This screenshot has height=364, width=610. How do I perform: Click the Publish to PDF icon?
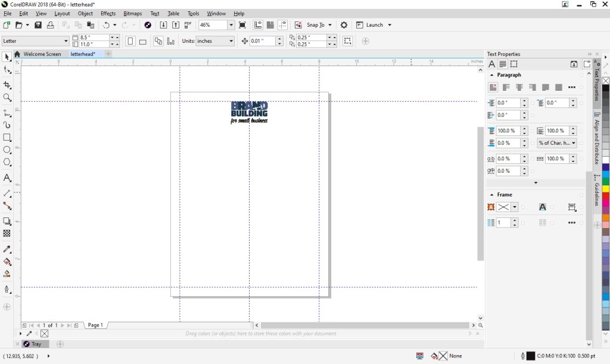[x=188, y=25]
